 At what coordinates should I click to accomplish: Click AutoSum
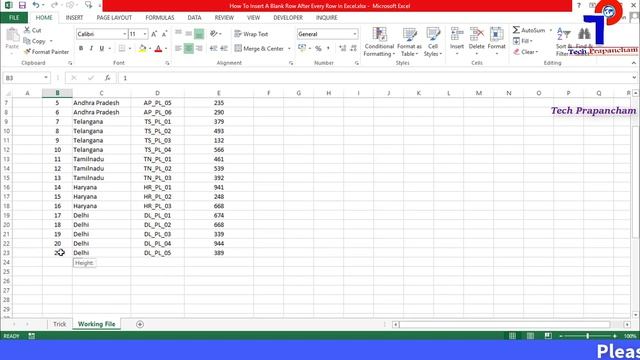point(529,30)
